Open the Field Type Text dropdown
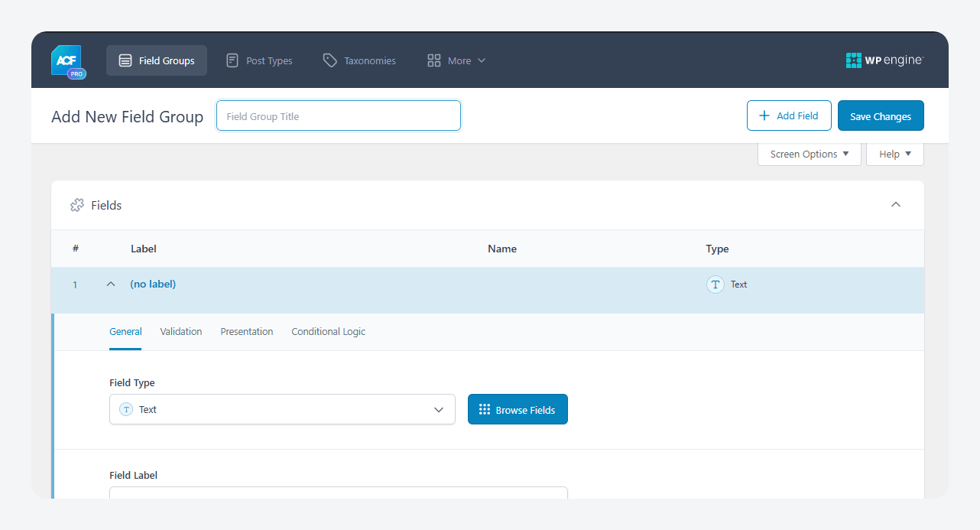This screenshot has height=530, width=980. (282, 409)
